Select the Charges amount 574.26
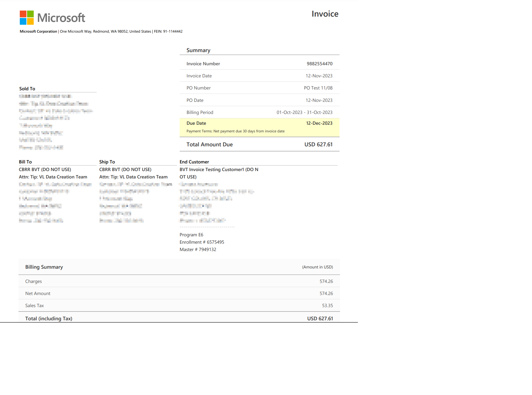Image resolution: width=532 pixels, height=395 pixels. pos(326,281)
